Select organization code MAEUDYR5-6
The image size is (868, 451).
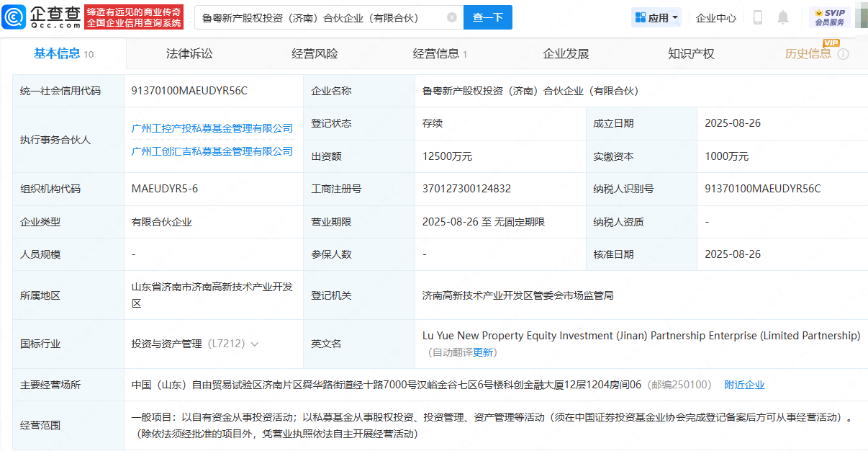click(165, 189)
